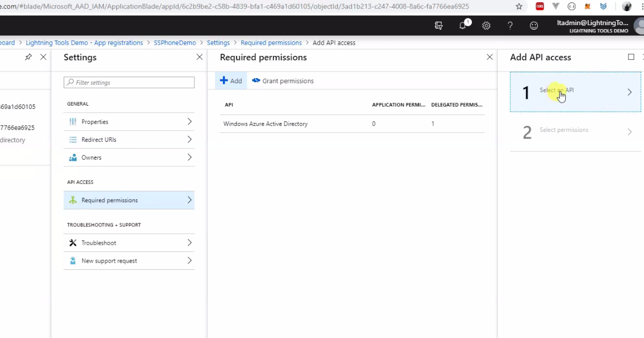Screen dimensions: 644x338
Task: Click the Application Permissions column header
Action: click(398, 104)
